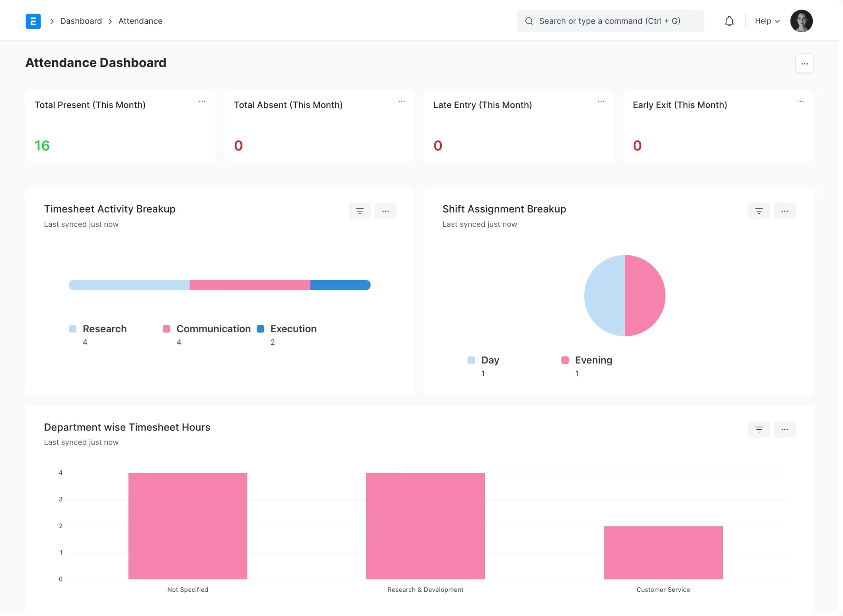Click the search or command input
The image size is (843, 616).
click(x=610, y=21)
